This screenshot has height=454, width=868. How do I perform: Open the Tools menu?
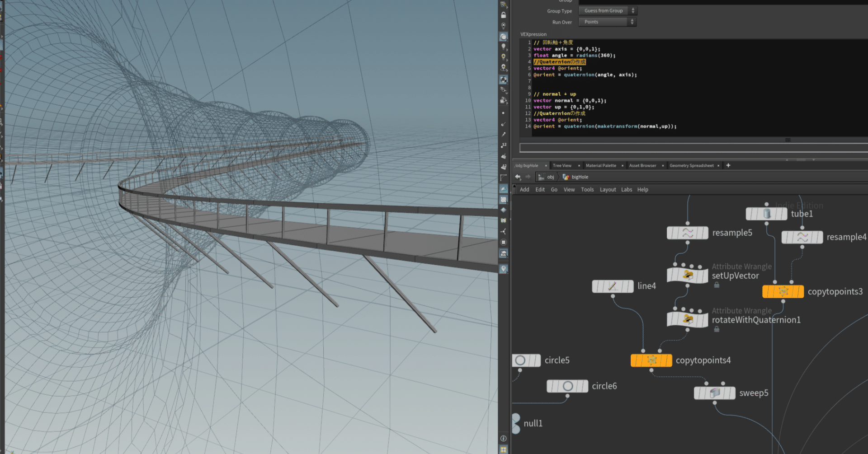coord(587,190)
